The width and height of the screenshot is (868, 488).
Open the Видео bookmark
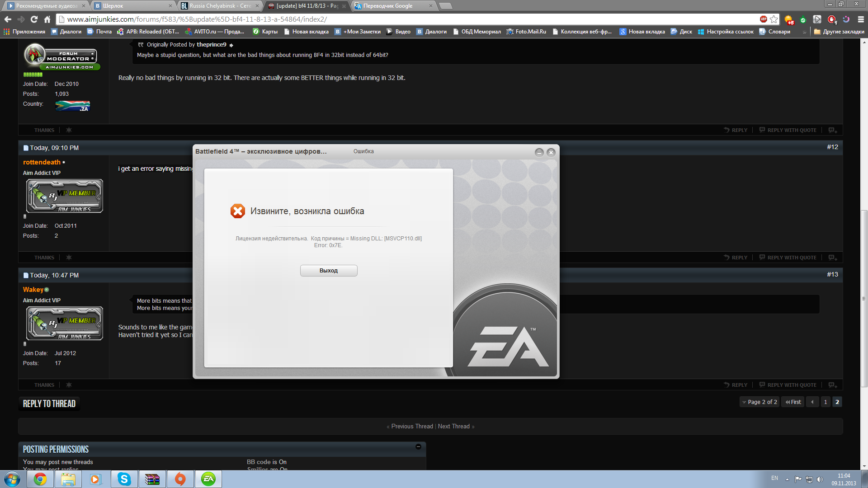(398, 32)
